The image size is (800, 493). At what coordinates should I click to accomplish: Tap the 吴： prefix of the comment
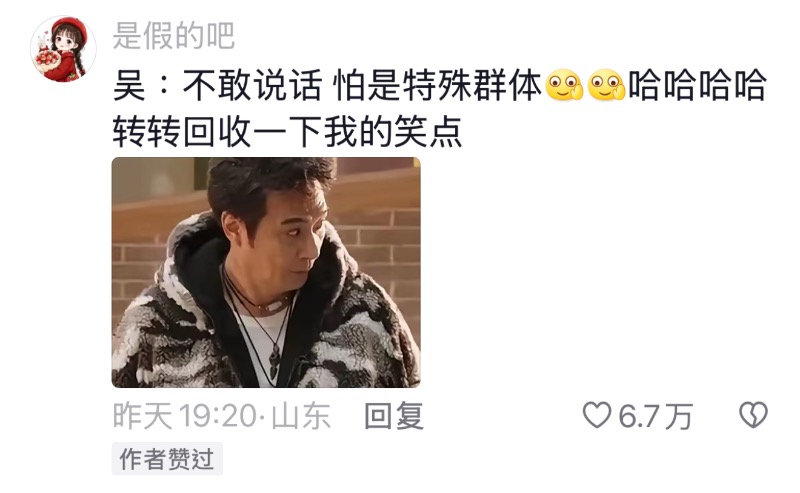click(142, 85)
